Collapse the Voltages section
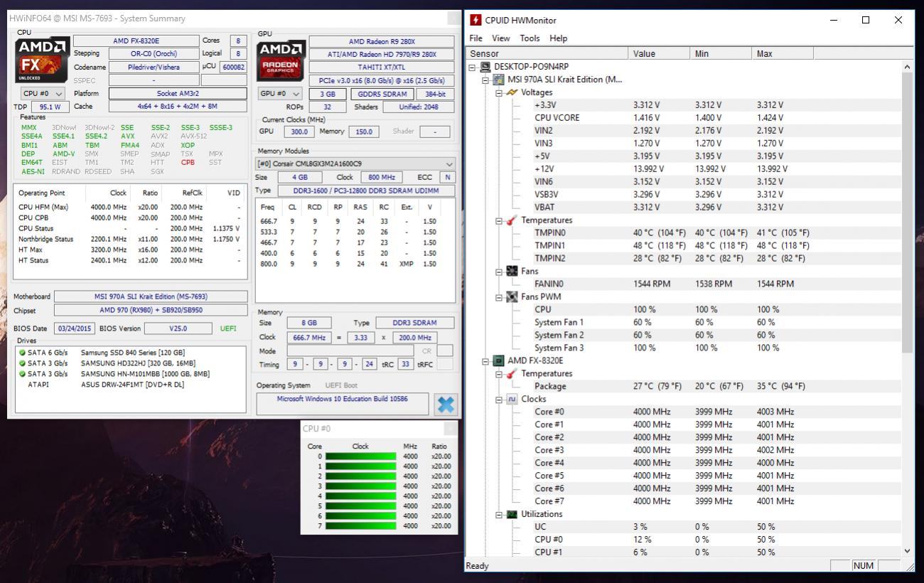Screen dimensions: 924x583 [498, 92]
